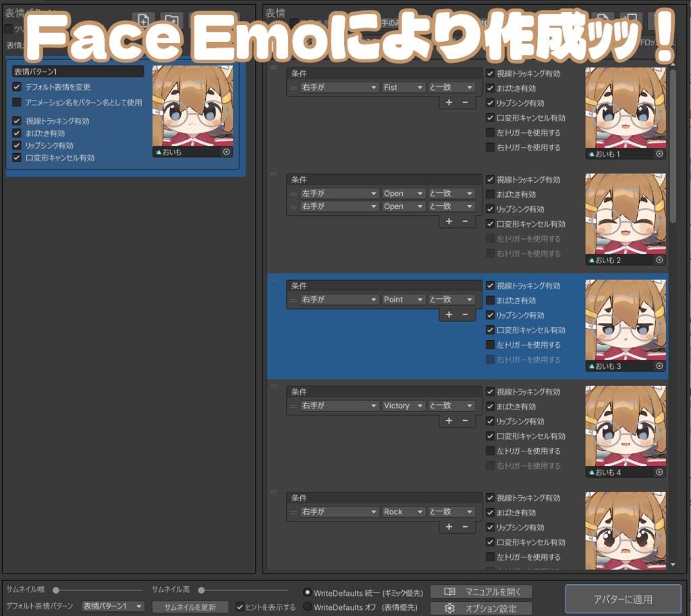Screen dimensions: 691x616
Task: Grab the drag handle of Victory condition line
Action: pos(294,405)
